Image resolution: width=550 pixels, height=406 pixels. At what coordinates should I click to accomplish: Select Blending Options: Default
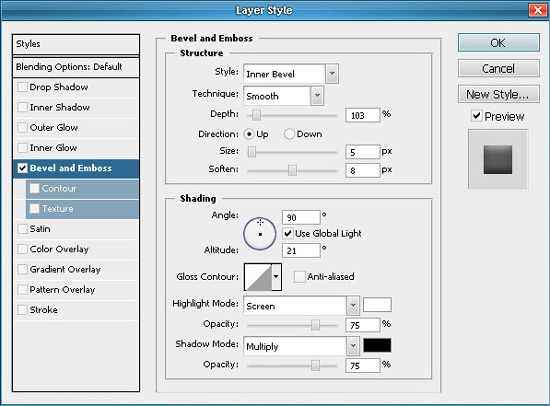click(76, 67)
